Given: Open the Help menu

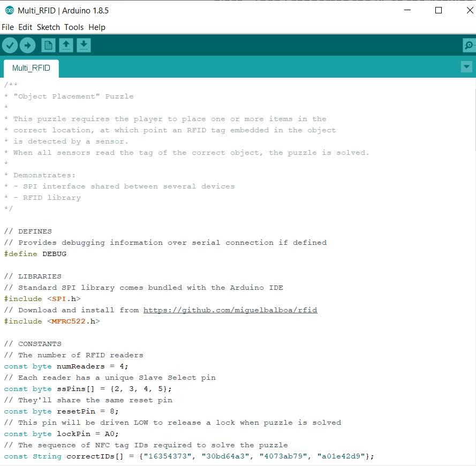Looking at the screenshot, I should click(97, 27).
